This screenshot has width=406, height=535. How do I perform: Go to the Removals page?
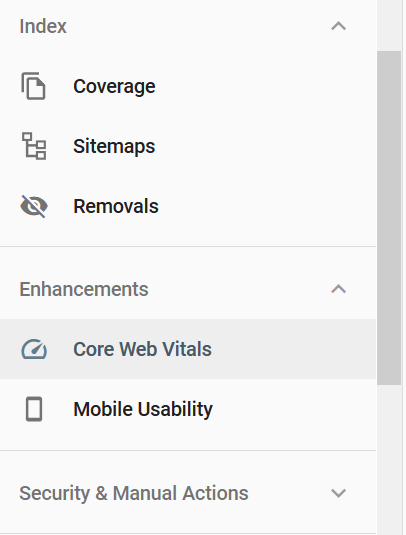point(116,206)
